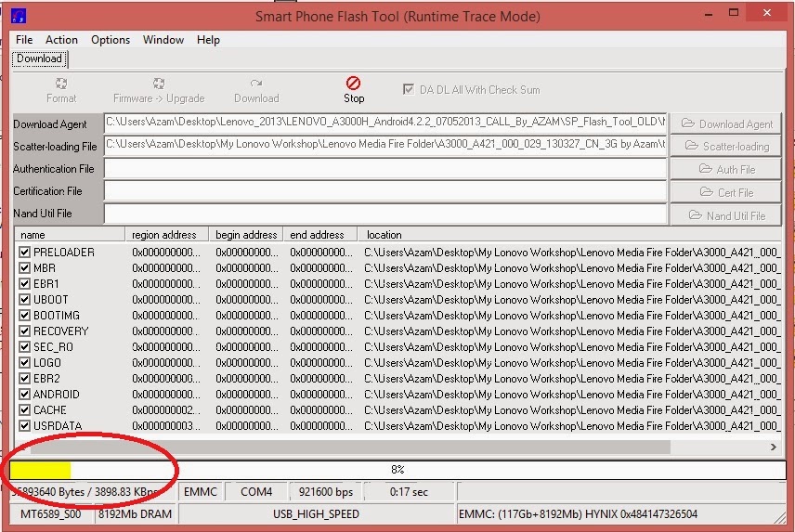Viewport: 795px width, 532px height.
Task: Uncheck the CACHE partition checkbox
Action: (24, 409)
